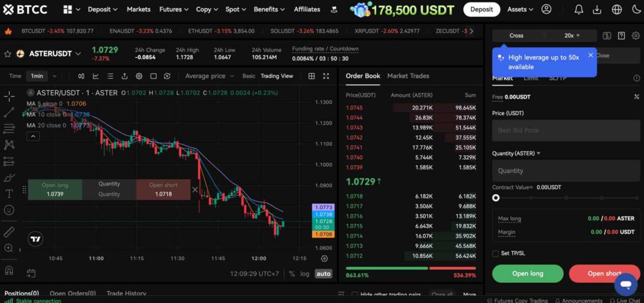Toggle auto scale on chart
Viewport: 644px width, 303px height.
point(323,273)
